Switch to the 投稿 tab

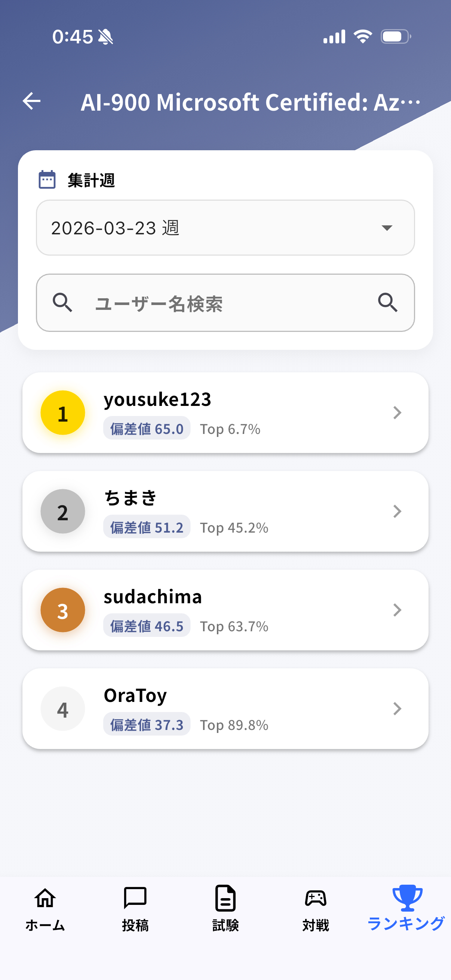click(135, 909)
